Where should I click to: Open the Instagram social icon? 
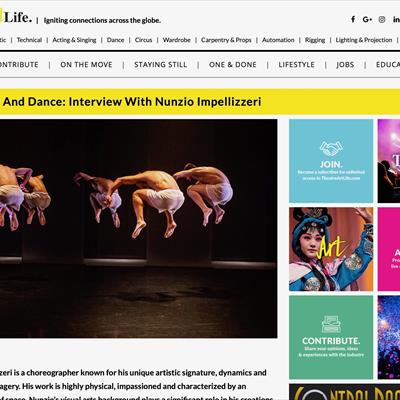(382, 19)
